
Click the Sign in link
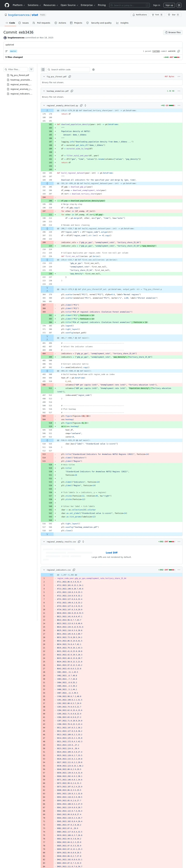[157, 5]
